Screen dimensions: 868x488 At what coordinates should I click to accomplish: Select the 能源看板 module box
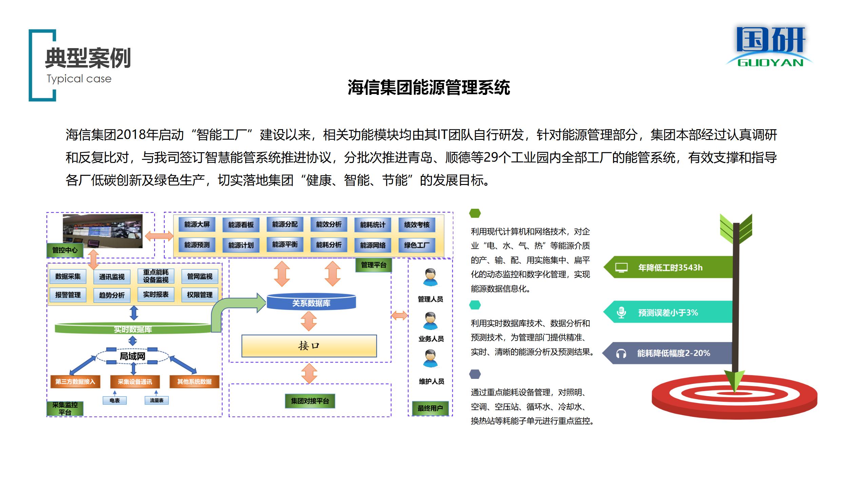pos(241,225)
